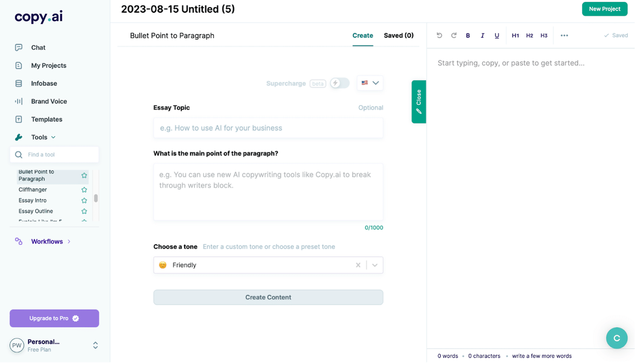Click the Workflows icon
The height and width of the screenshot is (364, 637).
tap(18, 242)
